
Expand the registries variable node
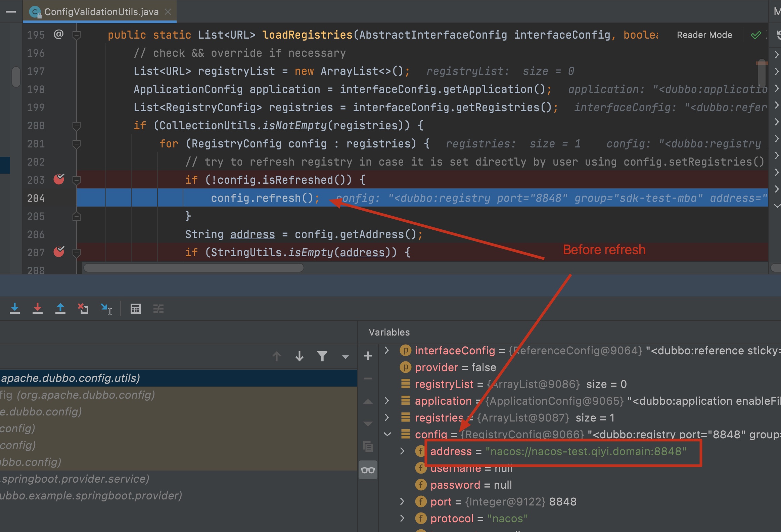click(x=387, y=417)
